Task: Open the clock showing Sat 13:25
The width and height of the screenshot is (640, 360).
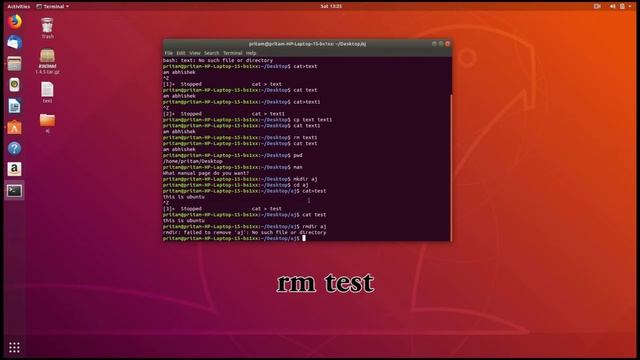Action: point(331,6)
